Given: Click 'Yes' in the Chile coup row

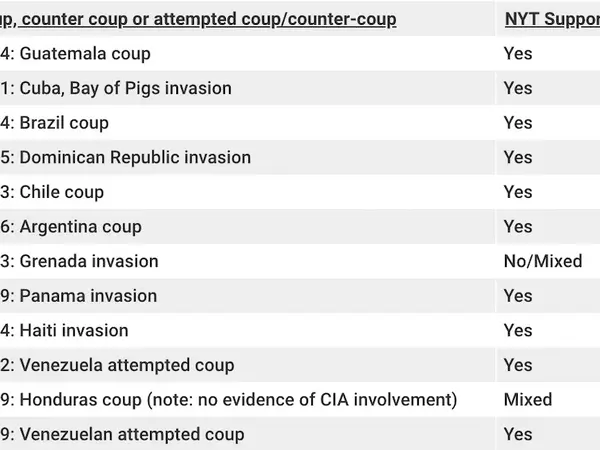Looking at the screenshot, I should [518, 192].
